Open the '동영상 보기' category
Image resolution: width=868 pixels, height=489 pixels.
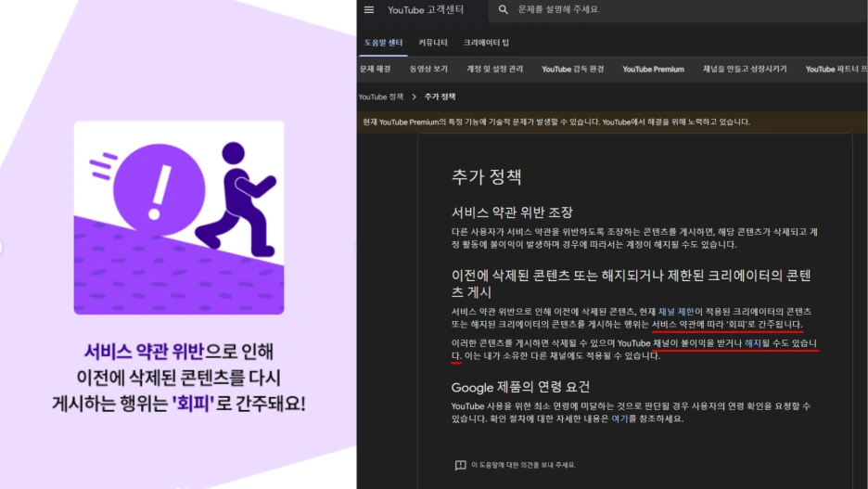click(x=428, y=70)
